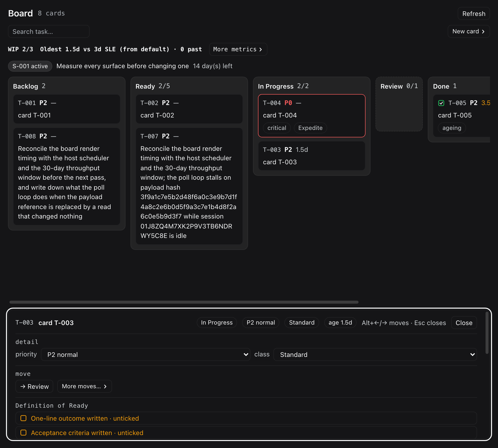This screenshot has width=498, height=448.
Task: Click the ageing tag on T-005
Action: (x=452, y=128)
